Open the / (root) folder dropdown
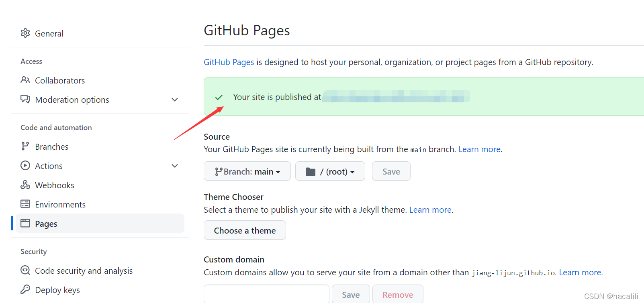The height and width of the screenshot is (303, 644). coord(330,171)
